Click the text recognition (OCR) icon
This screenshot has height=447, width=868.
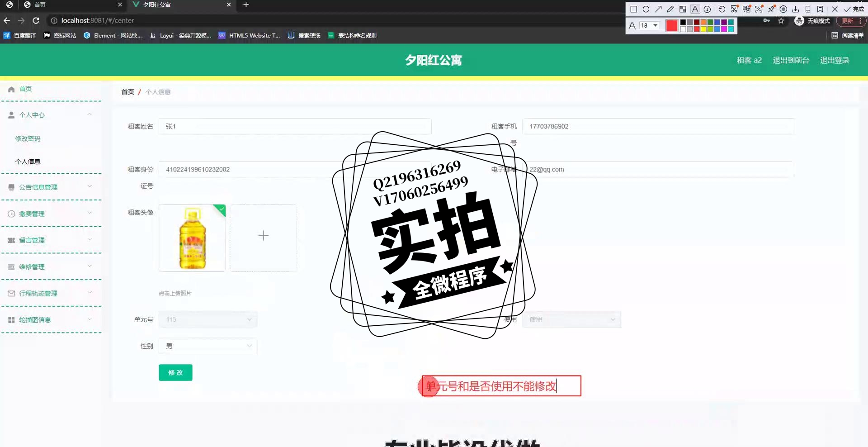coord(759,9)
